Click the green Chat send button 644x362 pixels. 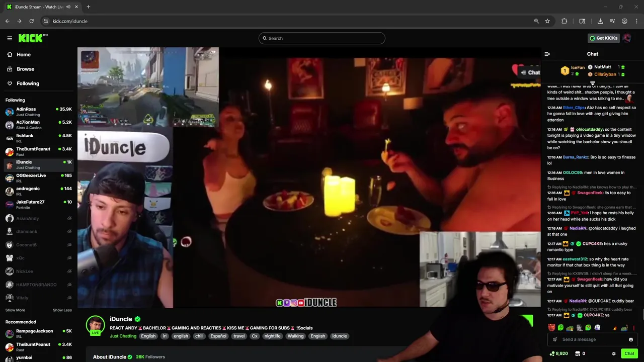pos(629,353)
